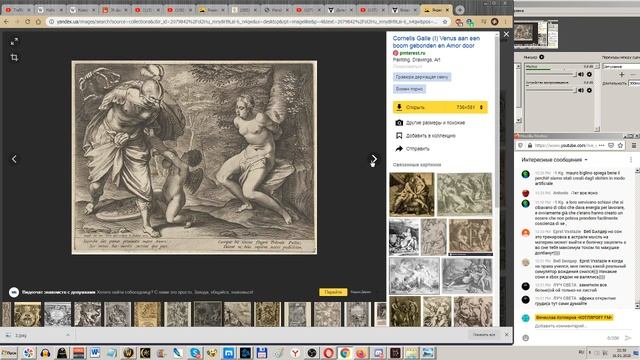Viewport: 640px width, 360px height.
Task: Open Firefox page actions ellipsis
Action: 602,145
